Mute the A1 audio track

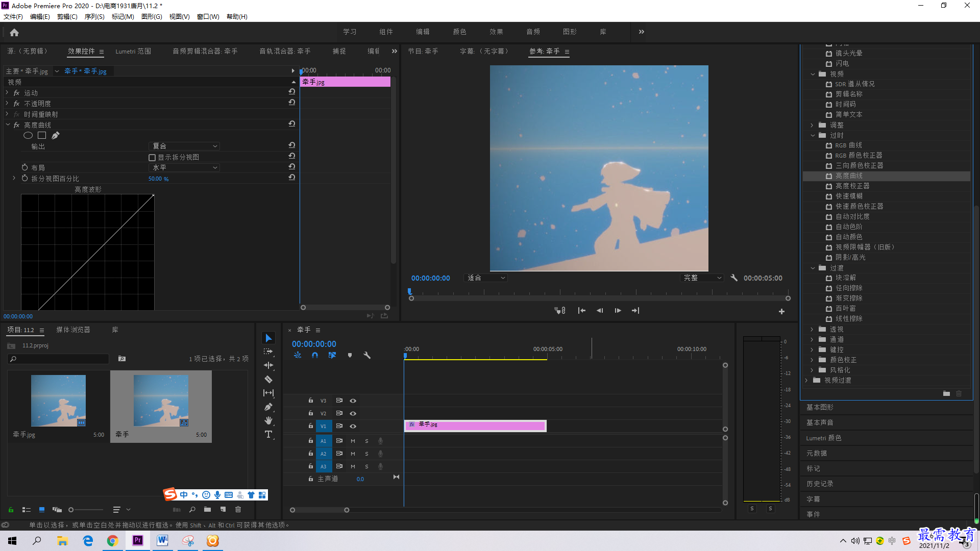click(x=353, y=441)
